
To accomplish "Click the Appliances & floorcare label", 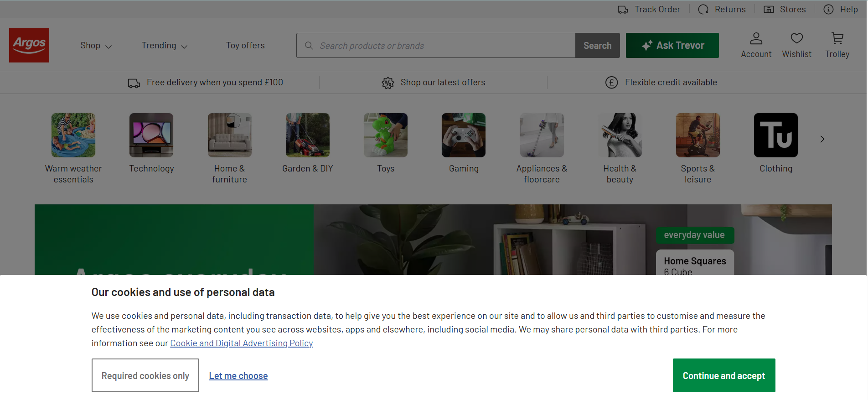I will (542, 174).
